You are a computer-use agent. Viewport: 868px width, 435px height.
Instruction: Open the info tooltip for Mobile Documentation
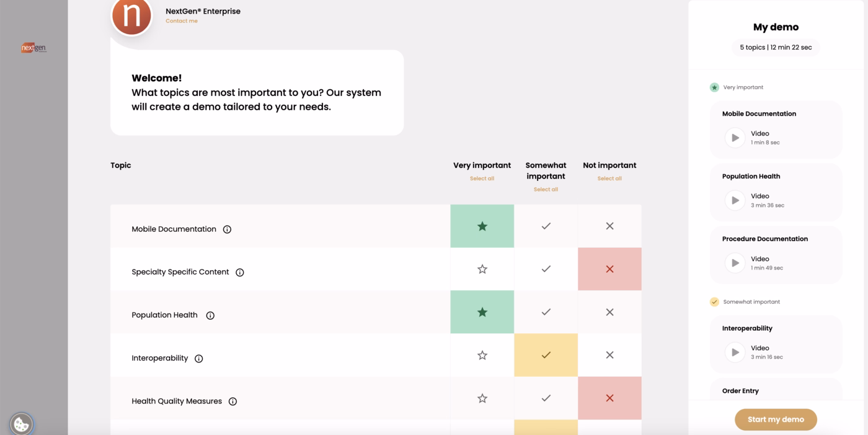click(227, 229)
